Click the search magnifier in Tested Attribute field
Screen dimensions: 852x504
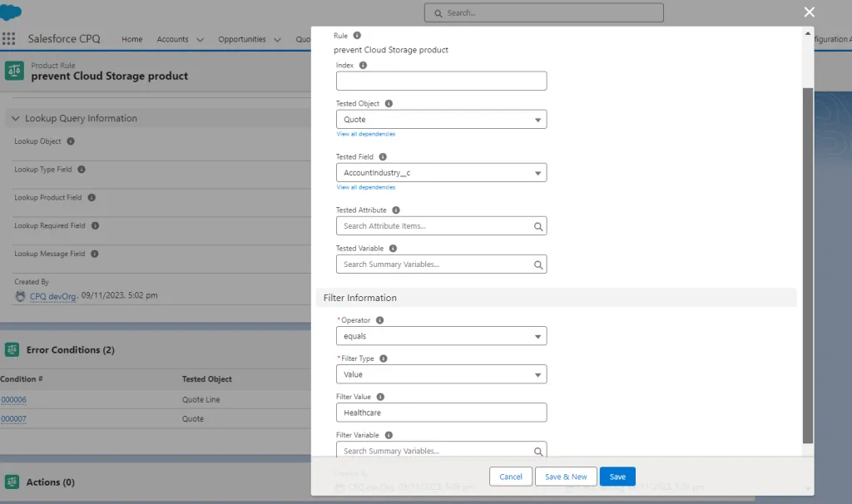[x=538, y=226]
